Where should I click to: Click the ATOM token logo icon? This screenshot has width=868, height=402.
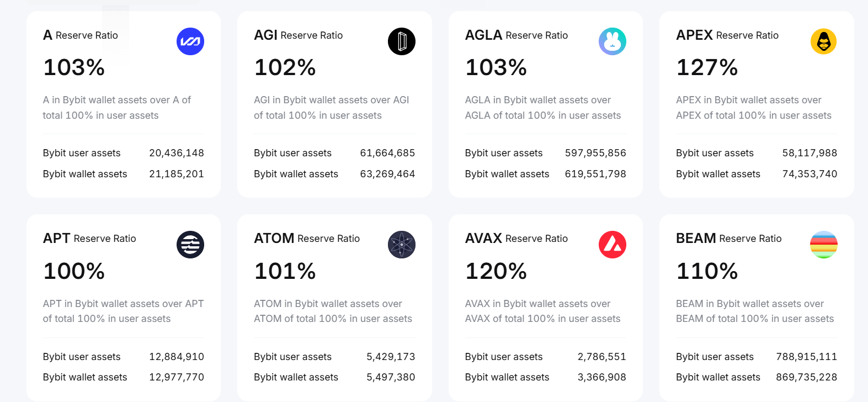pos(401,245)
